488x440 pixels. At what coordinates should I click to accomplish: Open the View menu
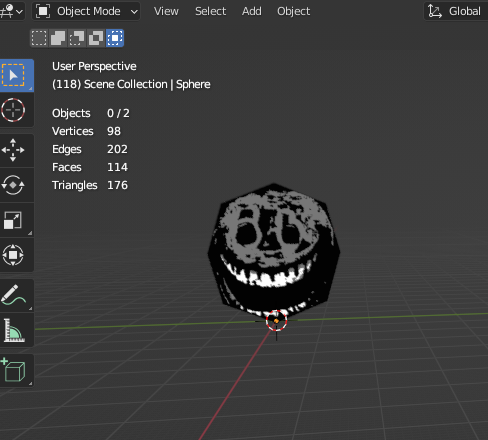(166, 11)
